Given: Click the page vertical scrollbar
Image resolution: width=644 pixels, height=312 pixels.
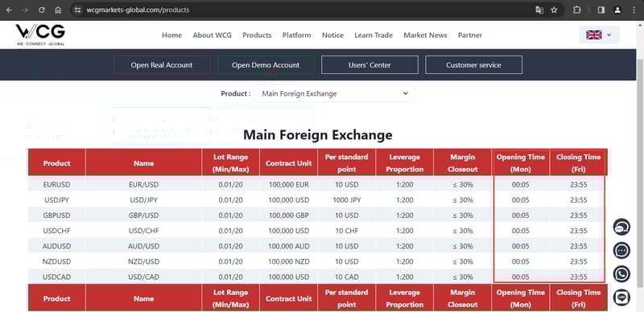Looking at the screenshot, I should point(640,172).
